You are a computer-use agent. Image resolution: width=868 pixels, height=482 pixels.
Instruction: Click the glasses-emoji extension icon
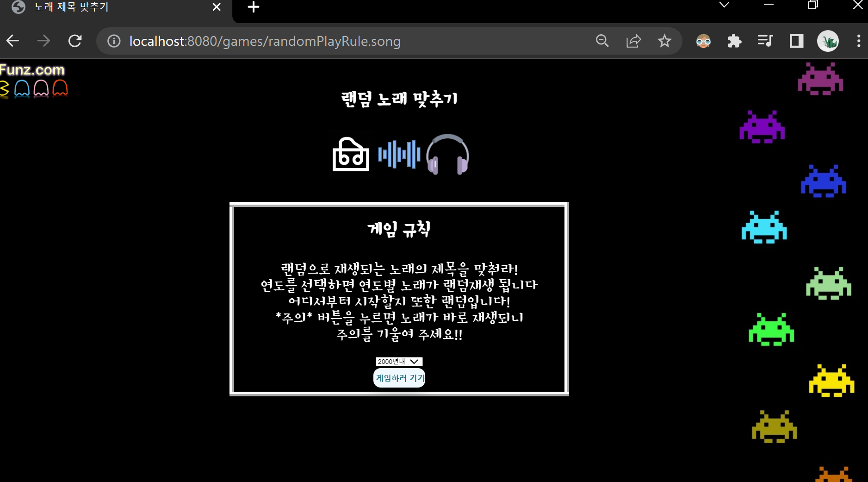point(703,41)
